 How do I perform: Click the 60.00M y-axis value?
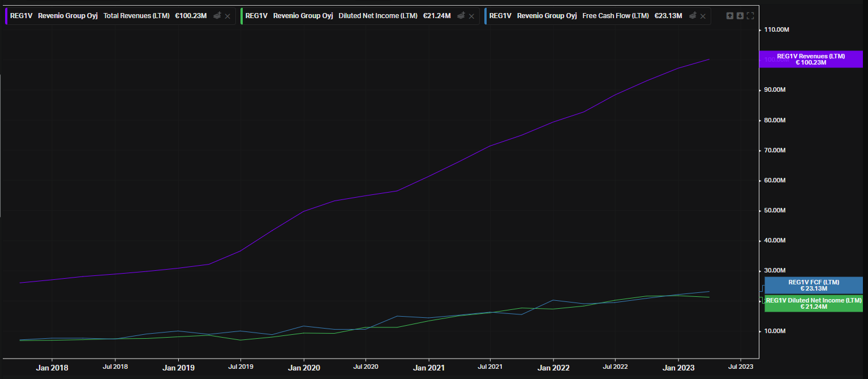click(775, 180)
